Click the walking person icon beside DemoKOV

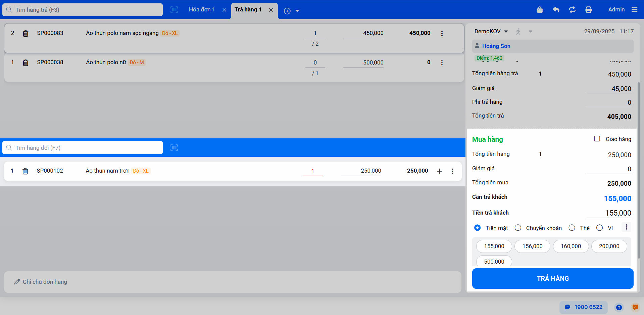click(x=518, y=32)
